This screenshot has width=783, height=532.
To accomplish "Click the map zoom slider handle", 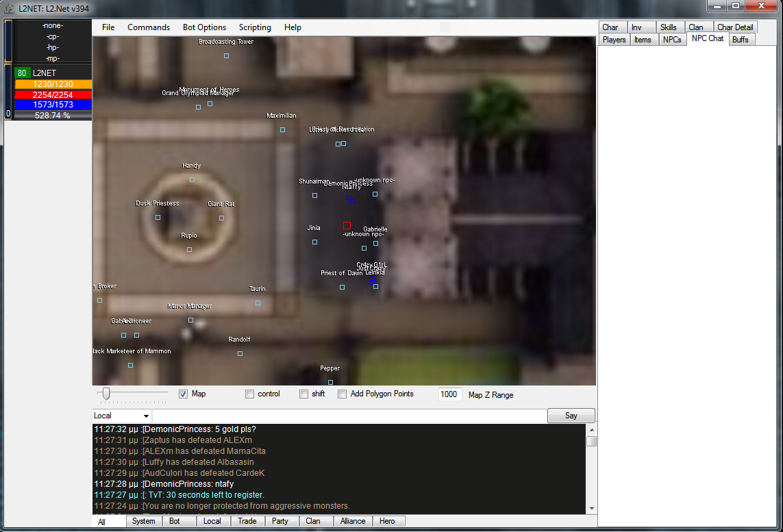I will point(106,394).
